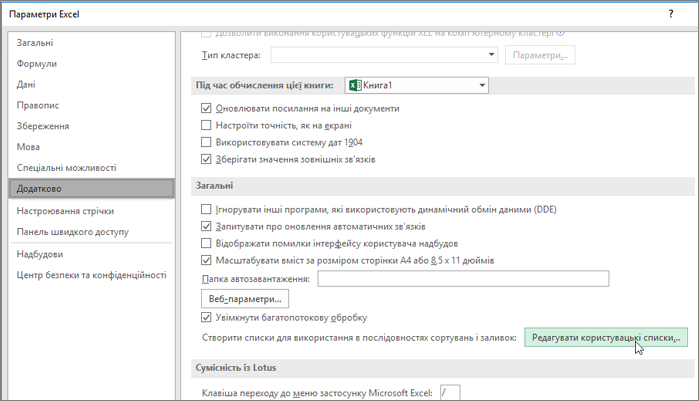Toggle Зберігати значення зовнішніх зв'язків checkbox
This screenshot has height=401, width=699.
click(x=206, y=159)
